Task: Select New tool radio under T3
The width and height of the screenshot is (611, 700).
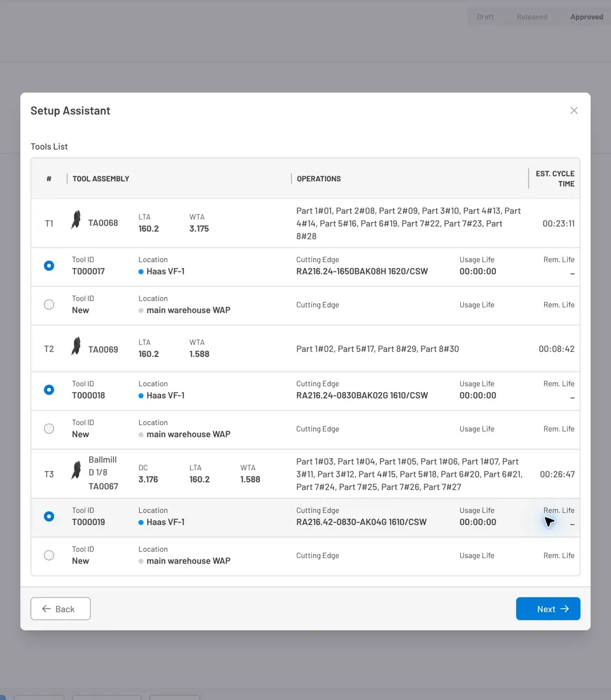Action: point(49,556)
